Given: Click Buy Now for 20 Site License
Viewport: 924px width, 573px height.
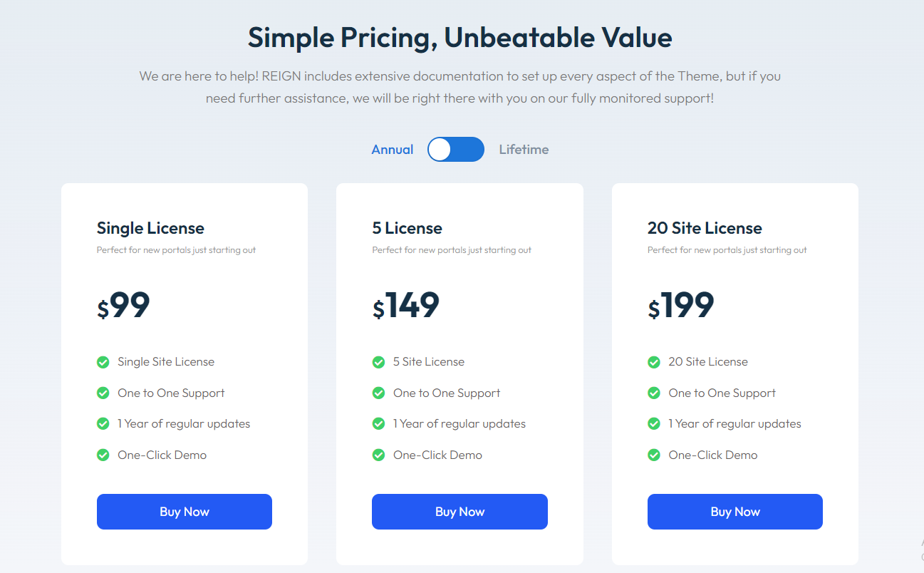Looking at the screenshot, I should tap(734, 512).
